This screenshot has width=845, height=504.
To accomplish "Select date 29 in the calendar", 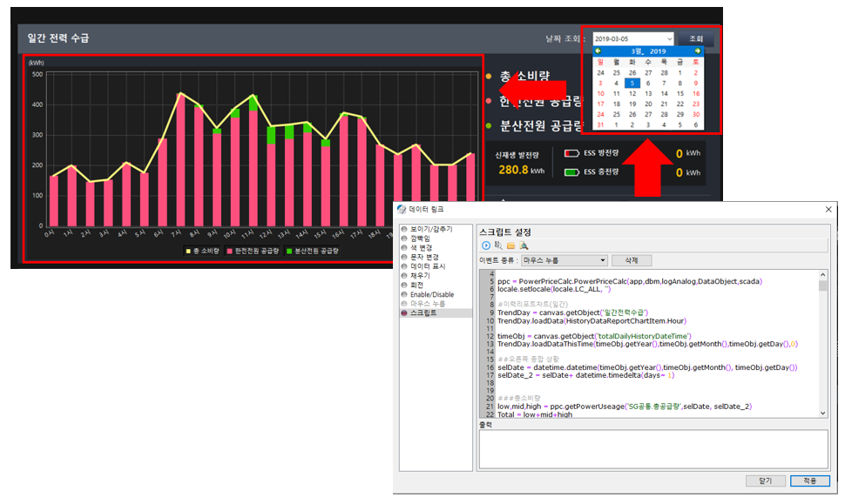I will tap(680, 114).
